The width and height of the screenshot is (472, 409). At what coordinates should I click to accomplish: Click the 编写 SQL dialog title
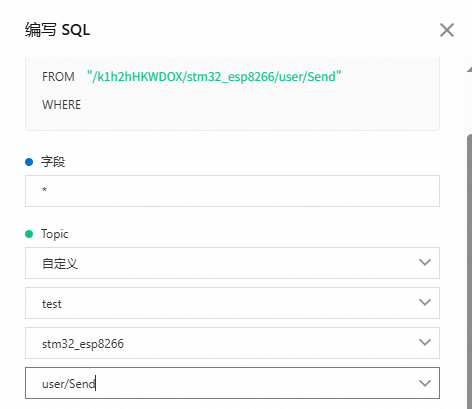click(x=58, y=30)
